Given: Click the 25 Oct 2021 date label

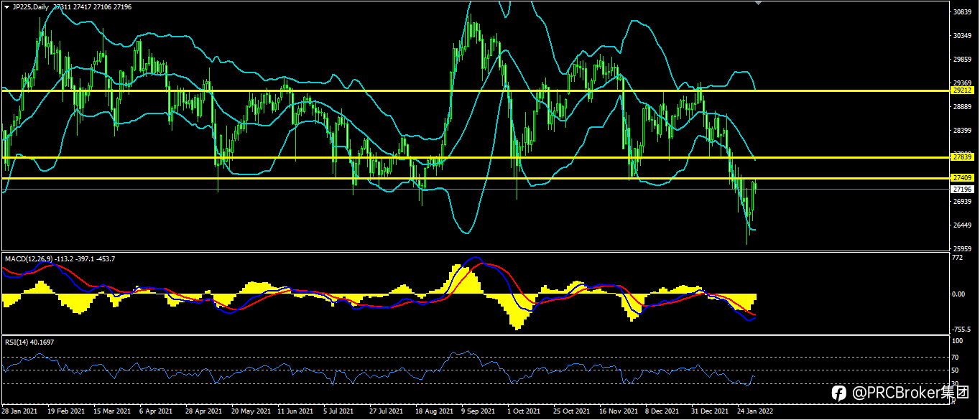Looking at the screenshot, I should click(571, 412).
